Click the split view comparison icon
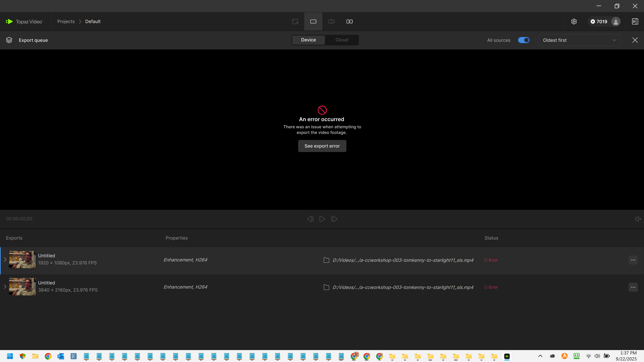The height and width of the screenshot is (362, 644). (x=331, y=21)
